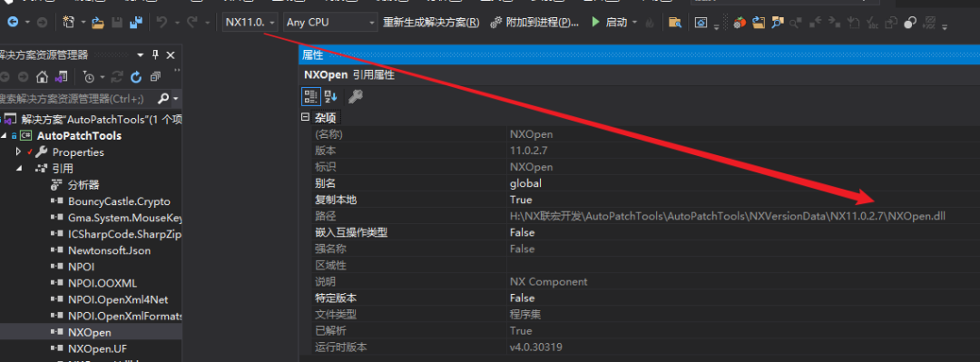This screenshot has height=362, width=980.
Task: Click the Open File in Solution folder icon
Action: 759,23
